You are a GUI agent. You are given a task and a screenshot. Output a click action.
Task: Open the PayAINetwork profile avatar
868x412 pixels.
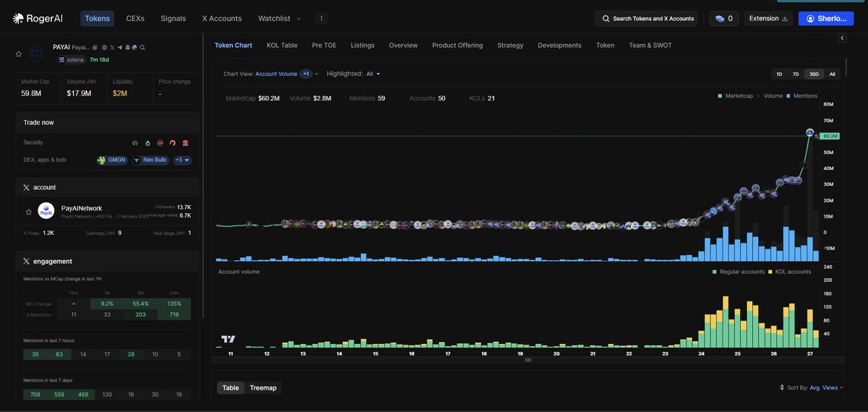[x=46, y=211]
